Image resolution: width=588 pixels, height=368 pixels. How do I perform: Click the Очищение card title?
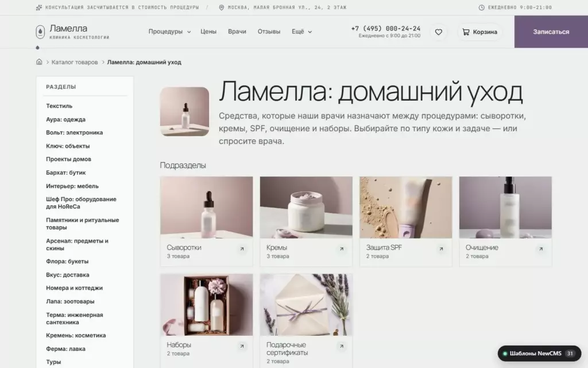click(x=482, y=247)
